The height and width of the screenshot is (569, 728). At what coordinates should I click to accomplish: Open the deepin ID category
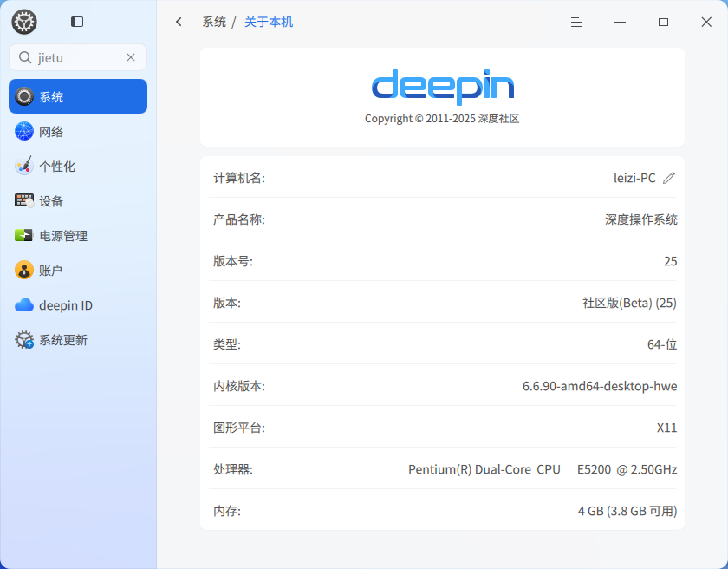78,305
